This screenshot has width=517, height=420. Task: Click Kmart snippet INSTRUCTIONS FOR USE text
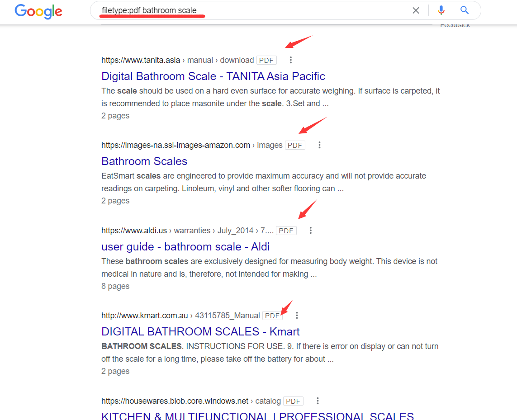[270, 353]
